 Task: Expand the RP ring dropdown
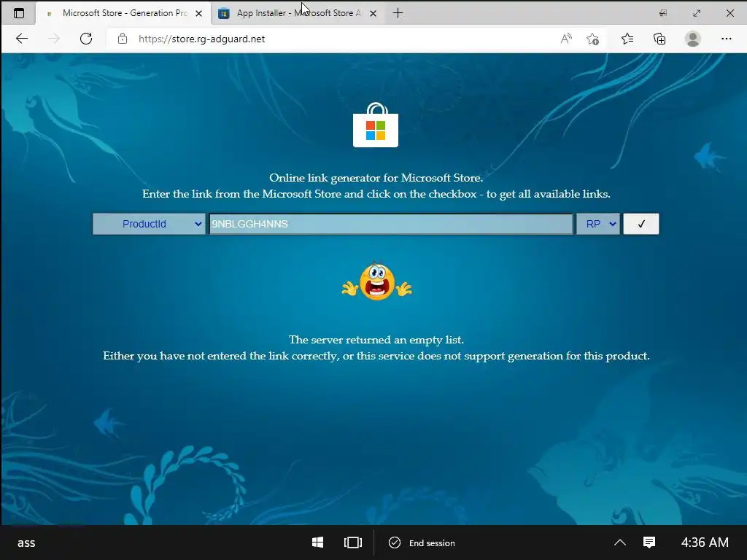point(598,224)
